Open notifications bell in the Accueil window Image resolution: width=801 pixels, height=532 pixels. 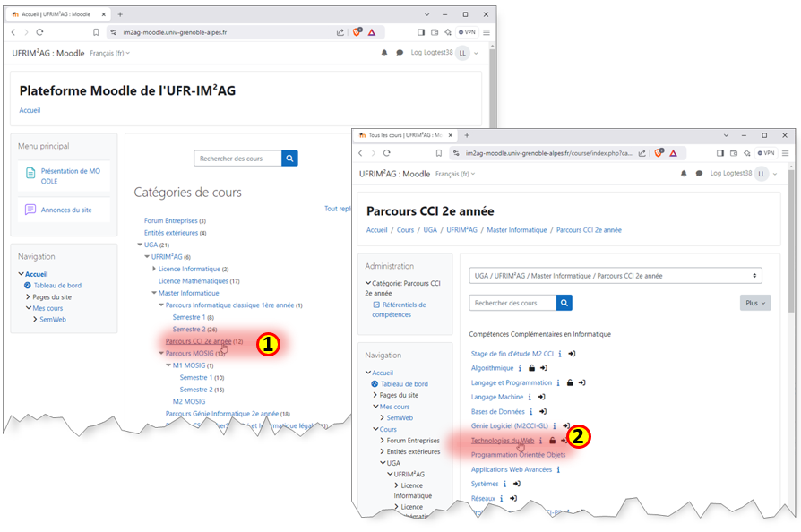[385, 53]
